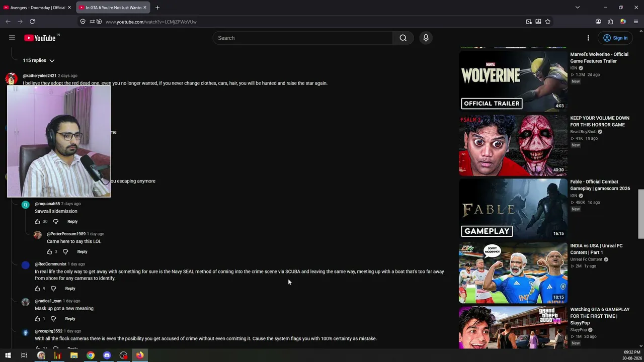Open the Fable gameplay video thumbnail
This screenshot has width=644, height=362.
(x=513, y=209)
